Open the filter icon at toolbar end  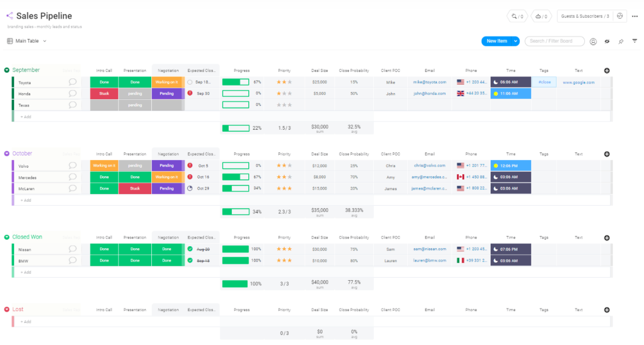634,41
